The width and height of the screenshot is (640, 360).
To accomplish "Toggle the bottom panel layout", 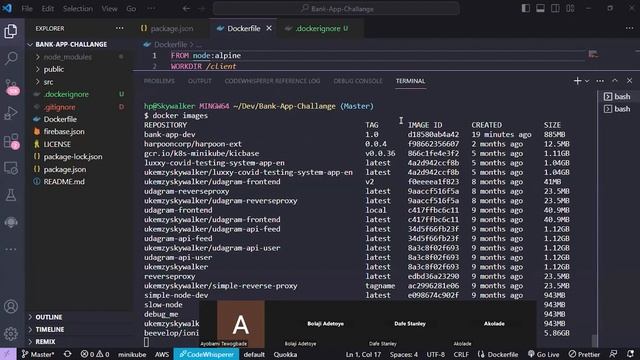I will [540, 8].
